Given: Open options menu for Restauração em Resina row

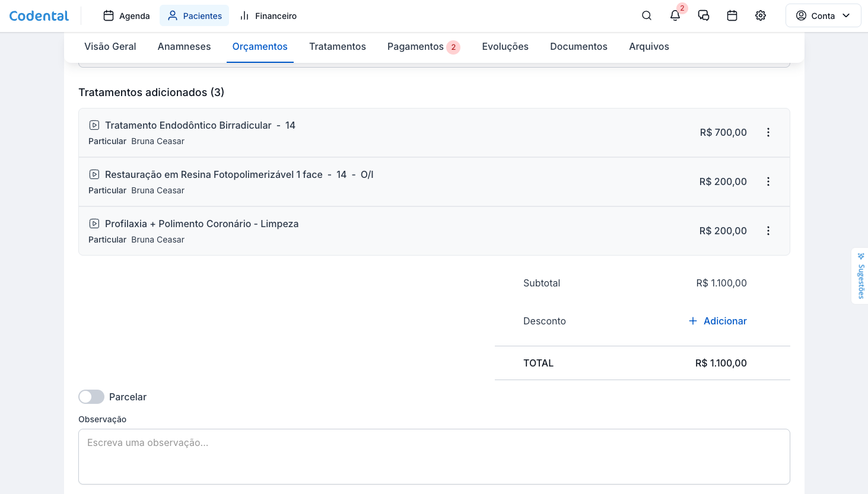Looking at the screenshot, I should [x=768, y=181].
